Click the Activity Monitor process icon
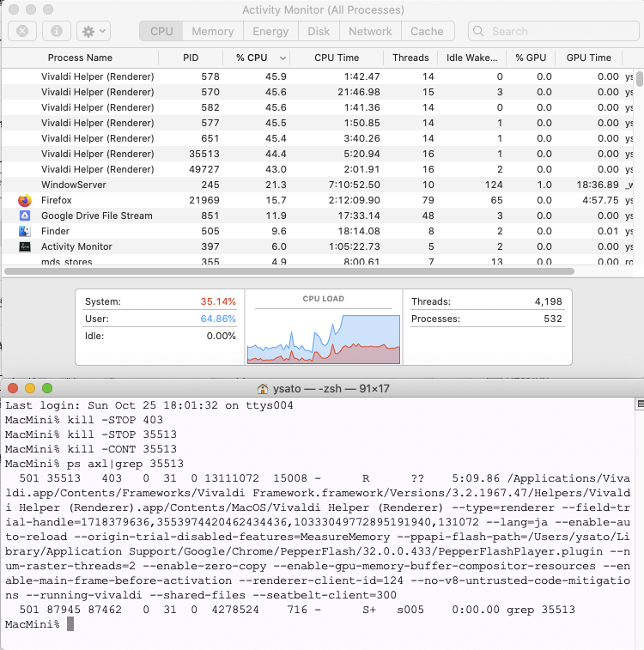644x650 pixels. click(x=24, y=246)
